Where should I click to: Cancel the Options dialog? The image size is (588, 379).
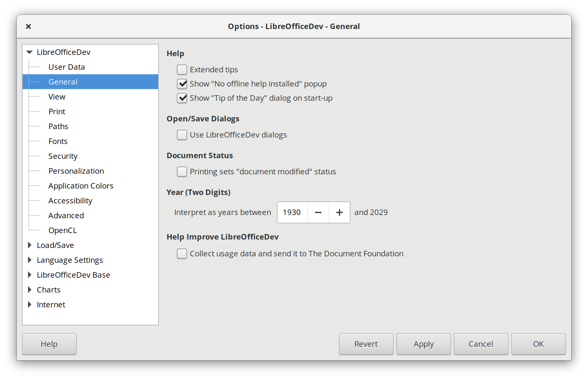(481, 344)
